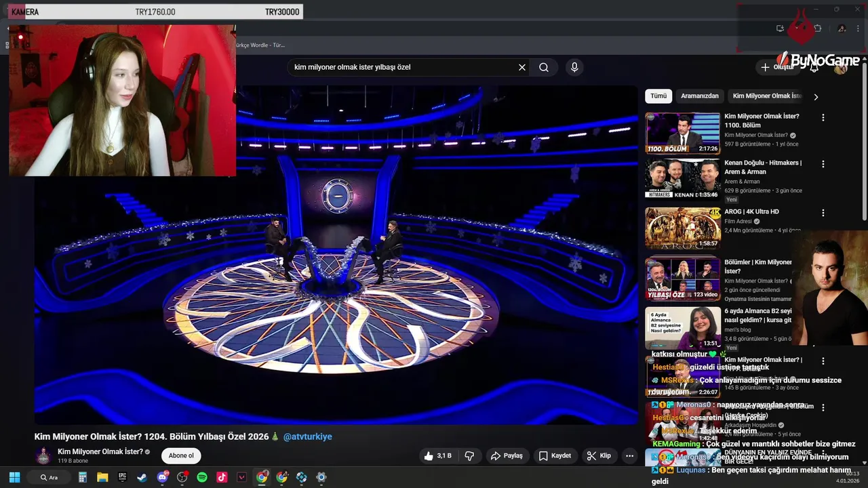Screen dimensions: 868x488
Task: Open options menu for the 1100. Bölüm video
Action: point(823,117)
